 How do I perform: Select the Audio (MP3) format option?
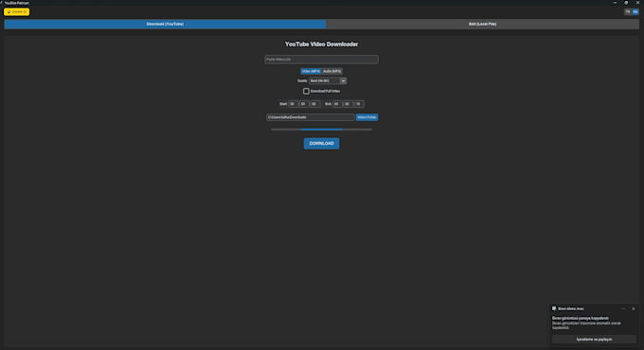[x=331, y=71]
